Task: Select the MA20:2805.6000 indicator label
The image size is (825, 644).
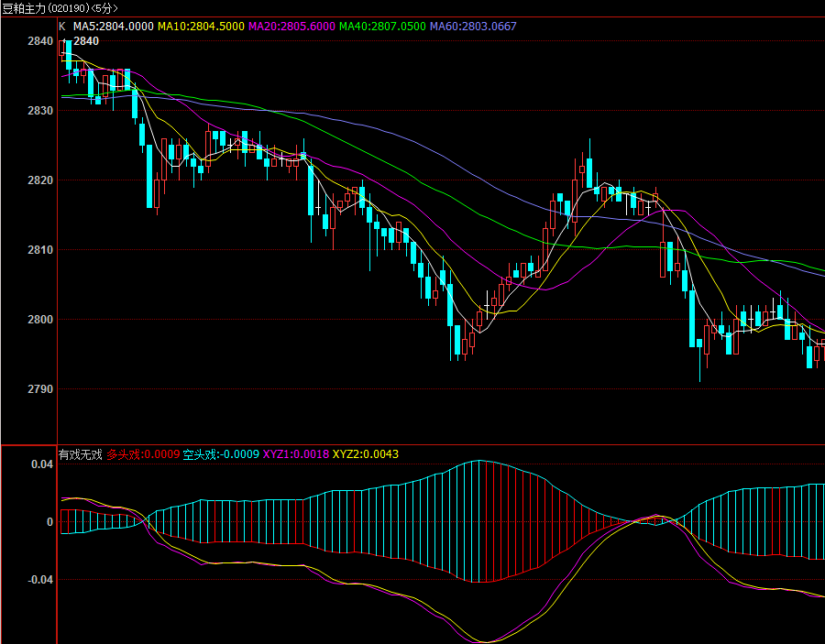Action: click(x=291, y=27)
